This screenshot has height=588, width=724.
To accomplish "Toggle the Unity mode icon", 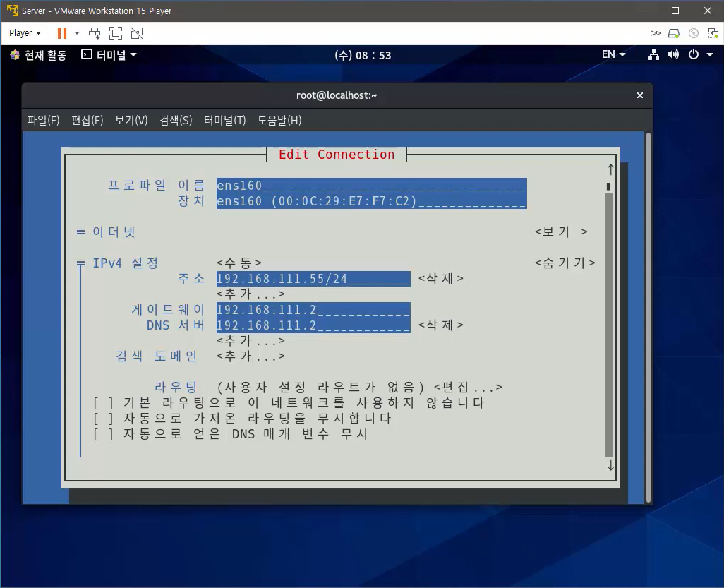I will click(137, 32).
